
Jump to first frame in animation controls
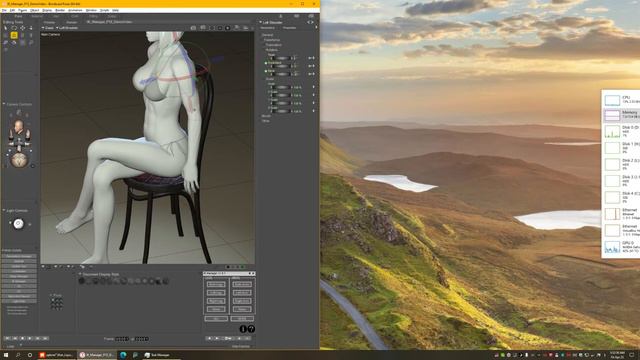point(7,338)
